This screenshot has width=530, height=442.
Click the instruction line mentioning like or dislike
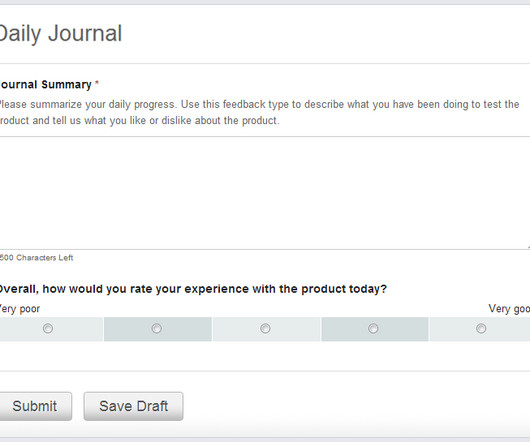139,121
